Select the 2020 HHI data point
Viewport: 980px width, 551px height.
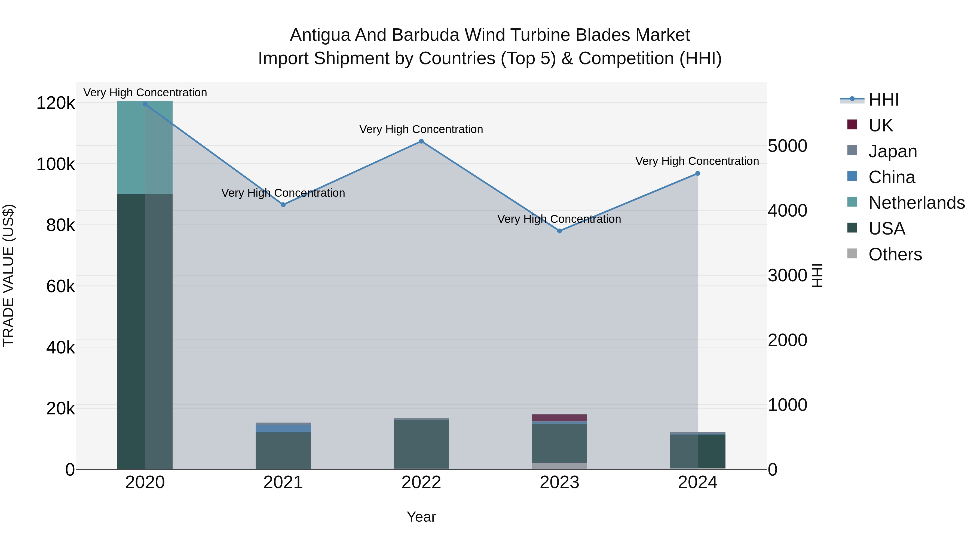tap(145, 104)
